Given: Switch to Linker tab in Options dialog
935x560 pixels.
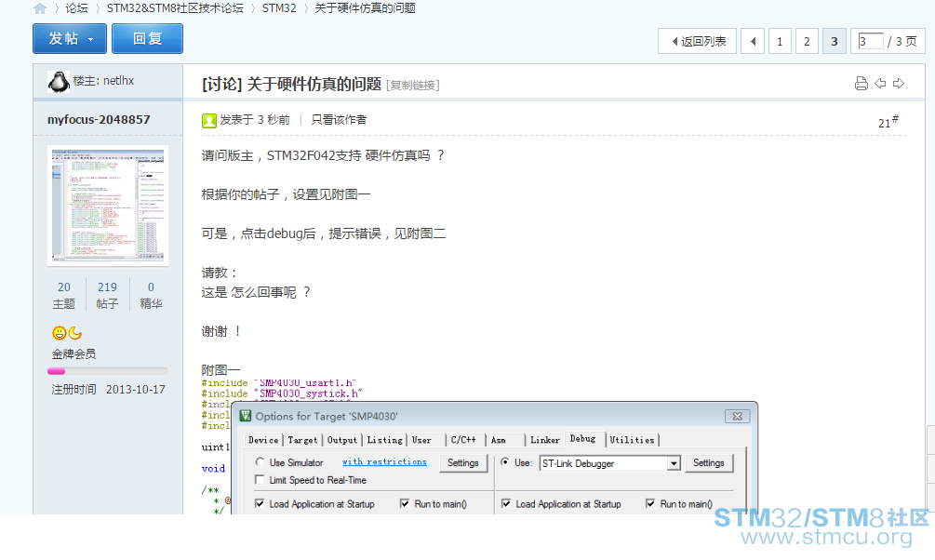Looking at the screenshot, I should [545, 440].
